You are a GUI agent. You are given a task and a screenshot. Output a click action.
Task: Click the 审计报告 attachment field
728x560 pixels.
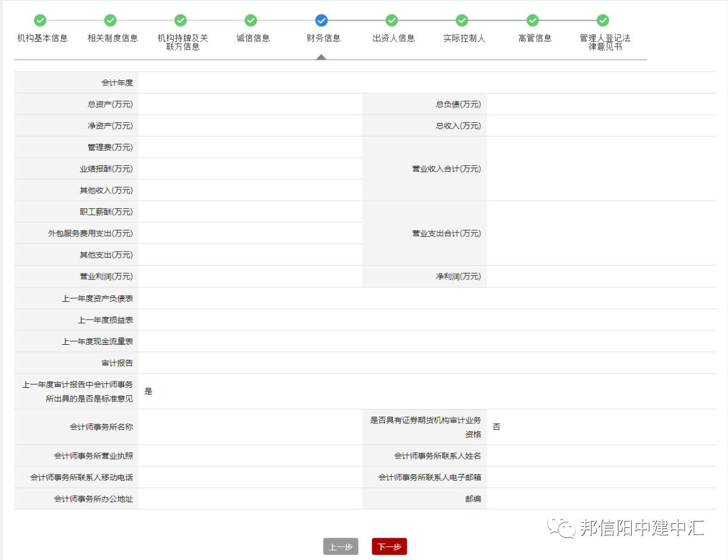click(x=427, y=363)
